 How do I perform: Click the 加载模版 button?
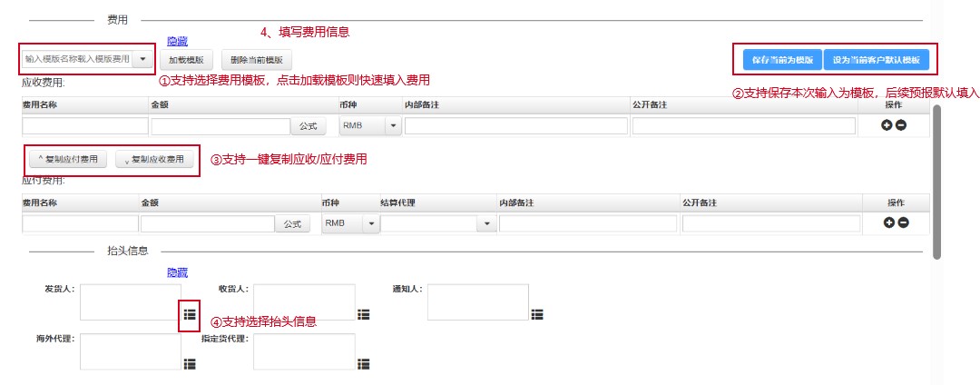(x=187, y=60)
